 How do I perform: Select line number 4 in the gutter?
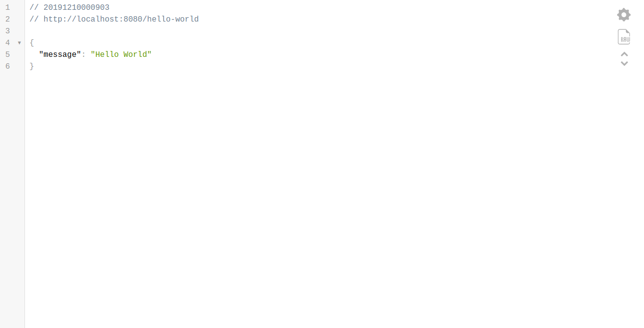(7, 43)
